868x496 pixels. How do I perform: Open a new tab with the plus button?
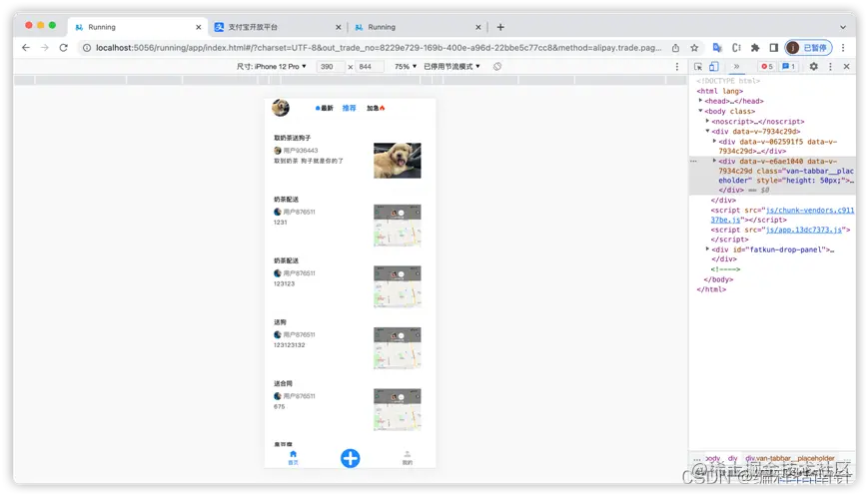coord(500,27)
